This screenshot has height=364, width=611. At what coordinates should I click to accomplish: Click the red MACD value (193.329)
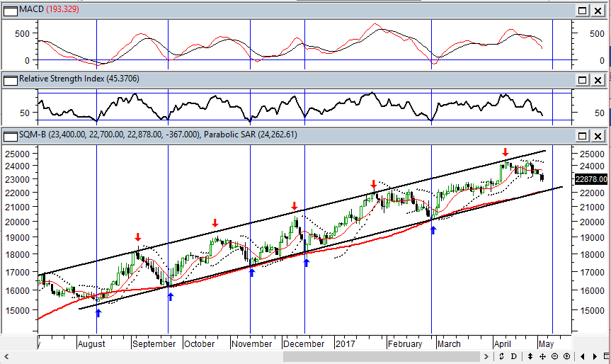(62, 9)
